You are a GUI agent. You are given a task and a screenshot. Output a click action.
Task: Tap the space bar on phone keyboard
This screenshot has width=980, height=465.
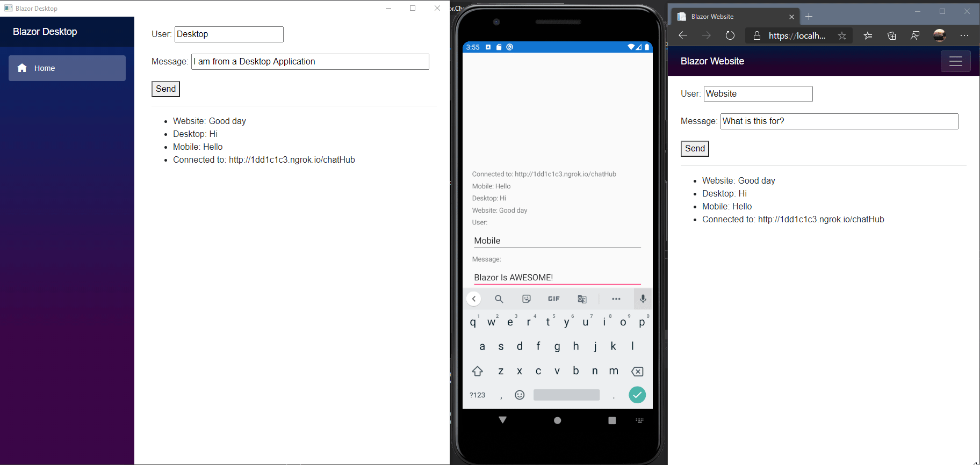point(566,395)
